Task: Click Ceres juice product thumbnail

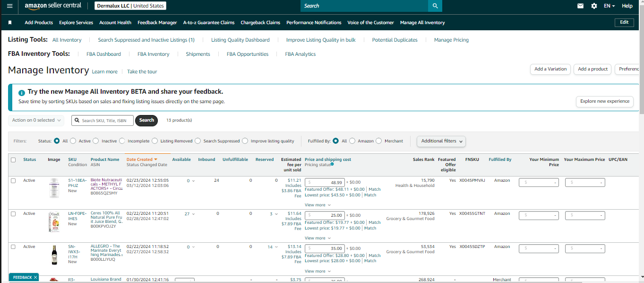Action: [x=54, y=221]
